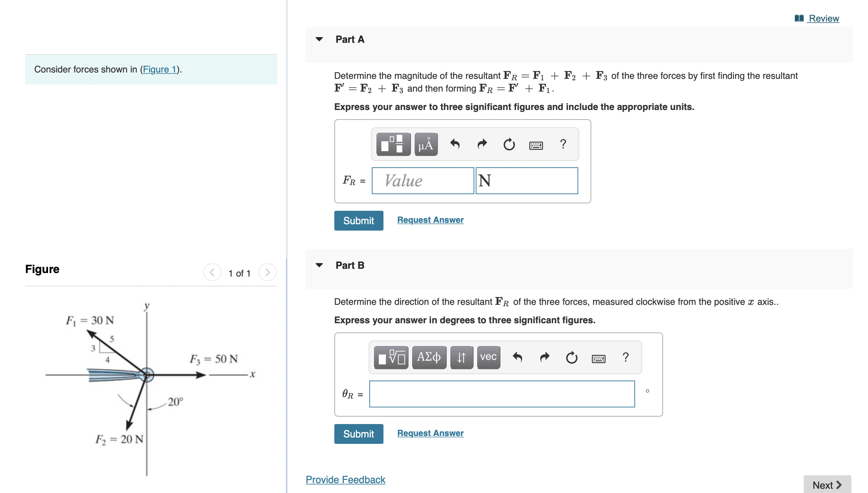Open the ΑΣΦ Greek symbols palette in Part B
This screenshot has width=868, height=493.
tap(429, 357)
